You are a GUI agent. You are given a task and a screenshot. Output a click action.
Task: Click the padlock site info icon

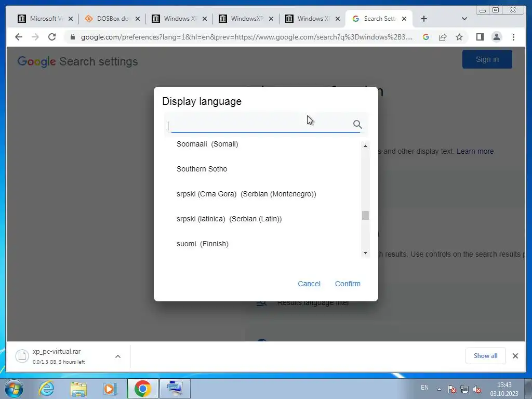(72, 37)
